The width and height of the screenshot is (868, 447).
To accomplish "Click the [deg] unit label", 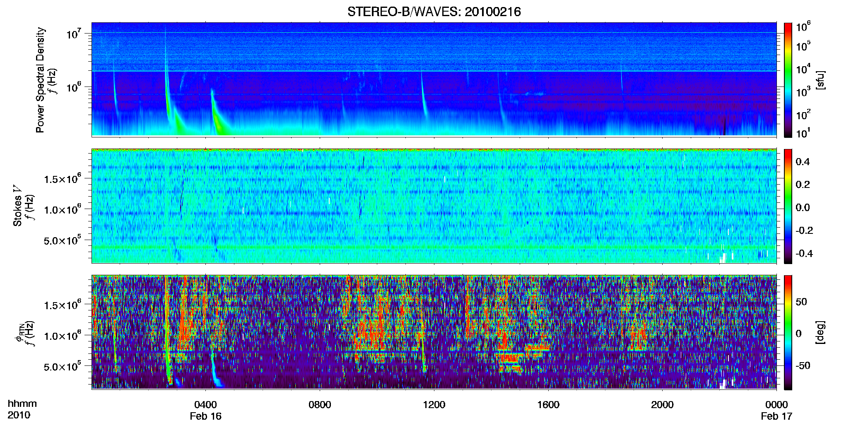I will (820, 332).
